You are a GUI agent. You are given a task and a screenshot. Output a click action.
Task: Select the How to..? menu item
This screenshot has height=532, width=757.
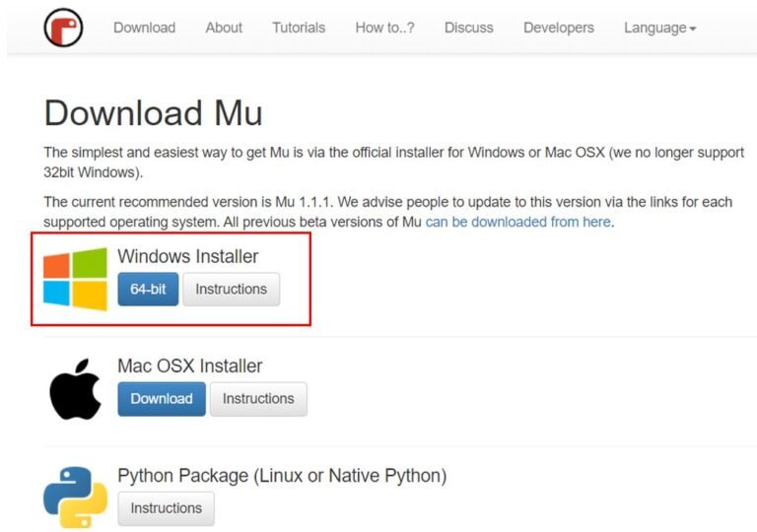click(x=384, y=28)
